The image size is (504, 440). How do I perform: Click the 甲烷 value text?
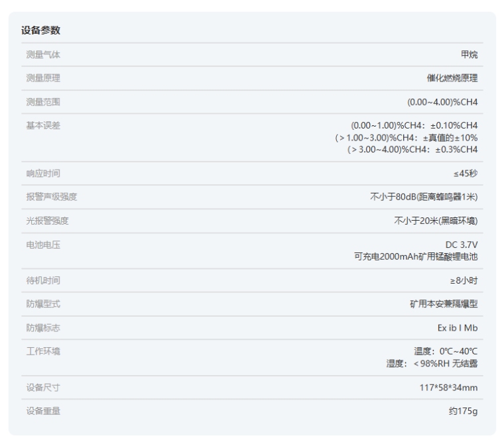tap(469, 54)
